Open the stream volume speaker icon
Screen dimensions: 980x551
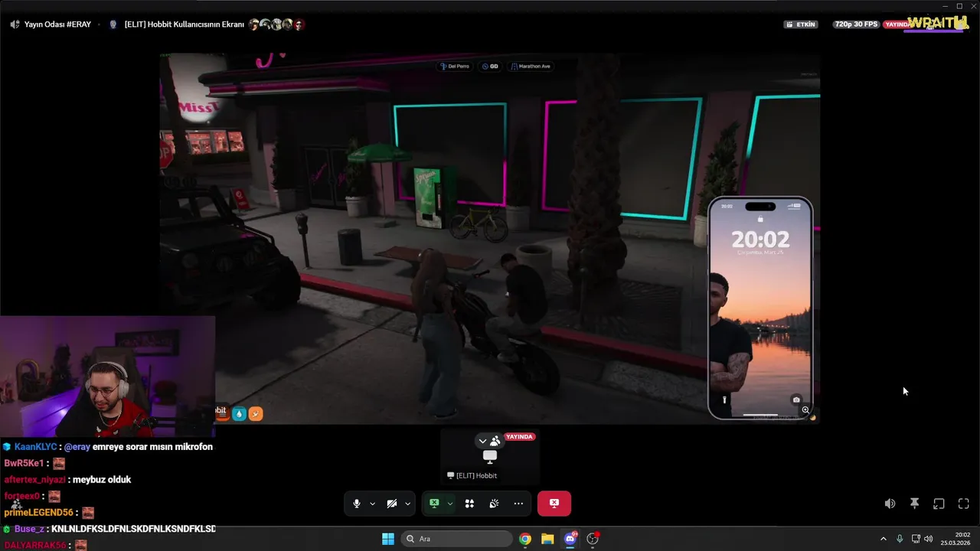click(x=890, y=504)
